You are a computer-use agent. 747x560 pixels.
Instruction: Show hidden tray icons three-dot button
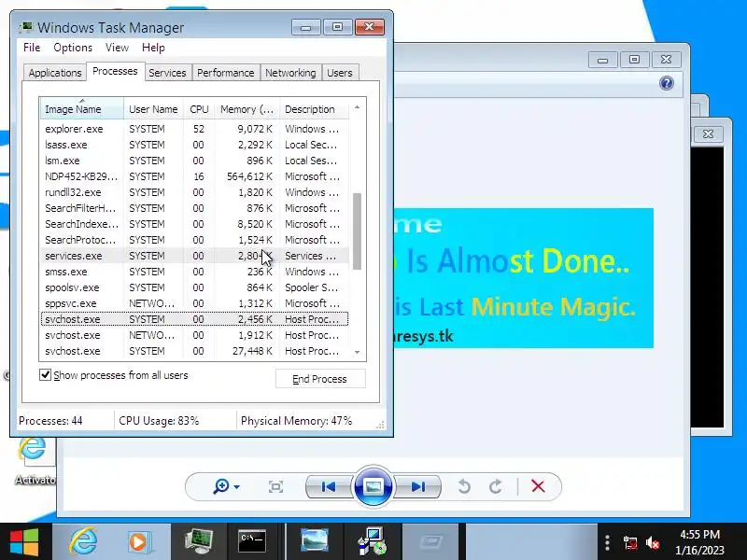tap(607, 542)
